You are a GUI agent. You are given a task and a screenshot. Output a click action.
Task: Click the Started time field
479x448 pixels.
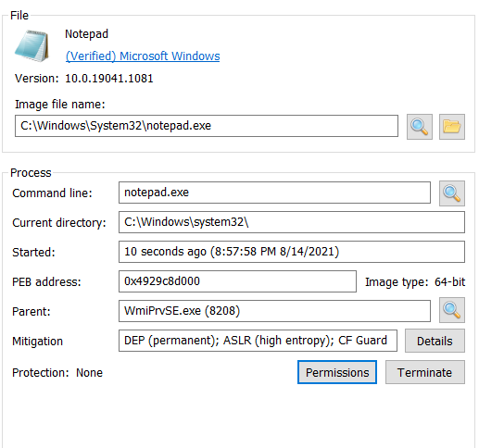[x=292, y=252]
